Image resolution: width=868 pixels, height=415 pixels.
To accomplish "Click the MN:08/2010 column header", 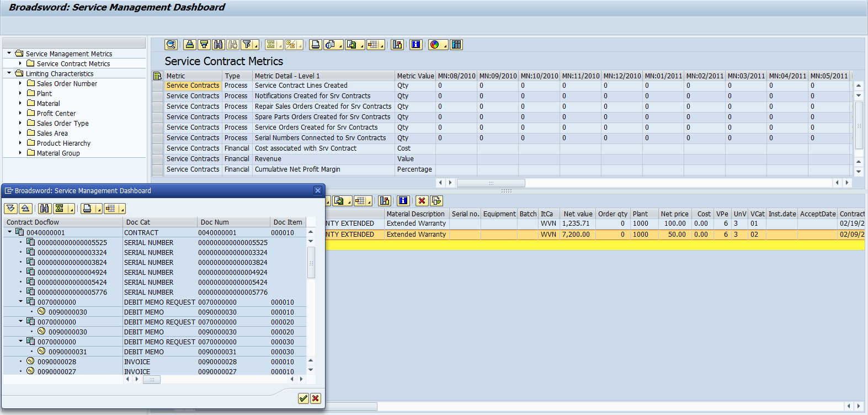I will (x=456, y=76).
